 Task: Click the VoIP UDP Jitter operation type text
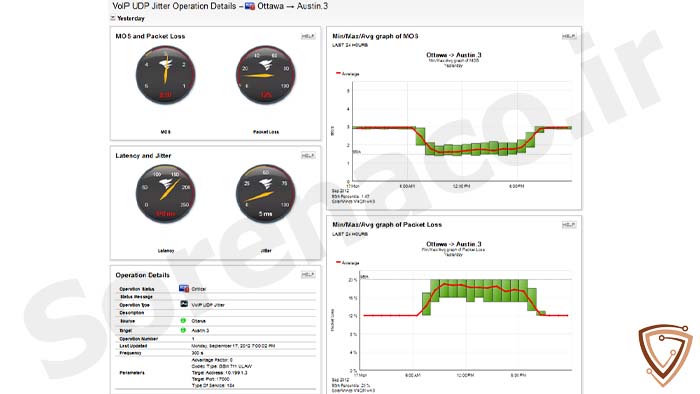coord(208,305)
